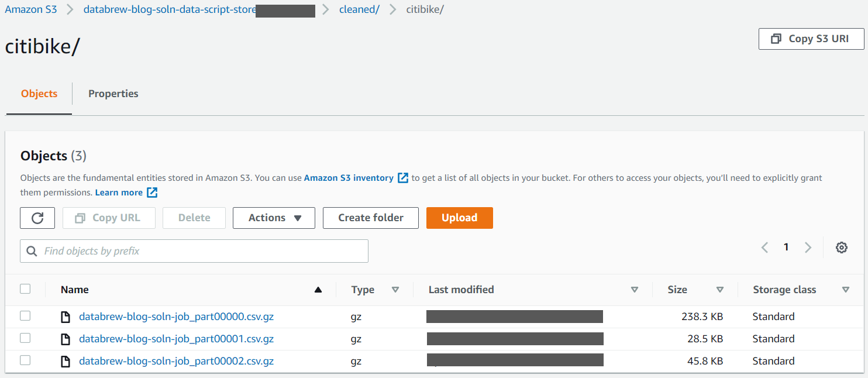Go to cleaned/ folder breadcrumb

[x=359, y=10]
